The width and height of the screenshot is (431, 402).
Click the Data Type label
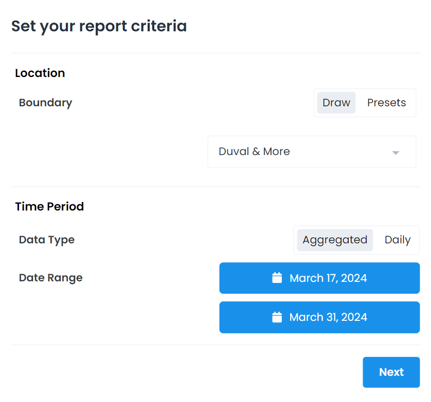tap(47, 240)
